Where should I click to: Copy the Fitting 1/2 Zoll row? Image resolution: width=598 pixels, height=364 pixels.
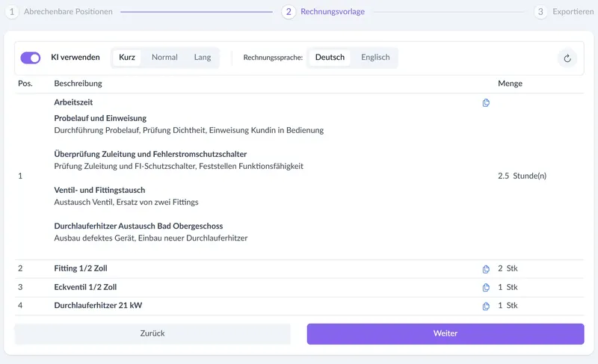pos(486,269)
